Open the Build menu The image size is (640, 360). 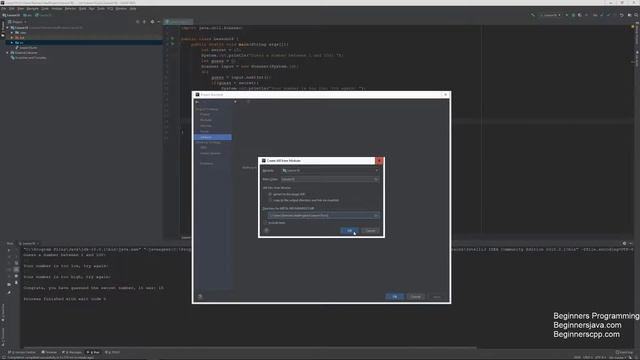click(82, 9)
